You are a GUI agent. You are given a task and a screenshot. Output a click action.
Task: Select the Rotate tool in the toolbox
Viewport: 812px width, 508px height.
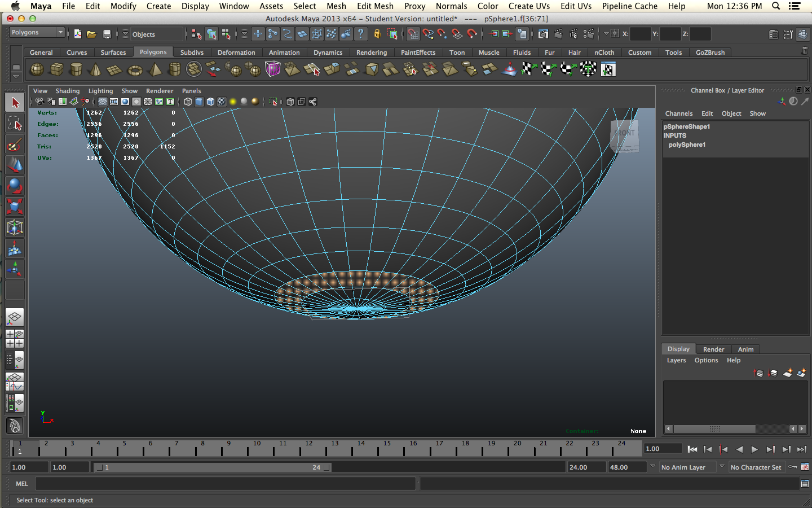point(15,186)
